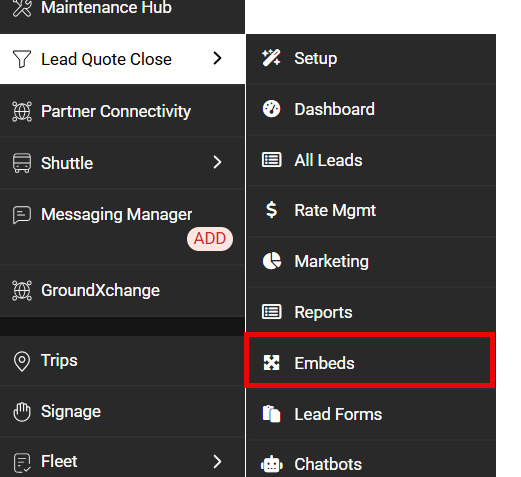Select the Reports submenu item
The image size is (521, 477).
[x=371, y=312]
